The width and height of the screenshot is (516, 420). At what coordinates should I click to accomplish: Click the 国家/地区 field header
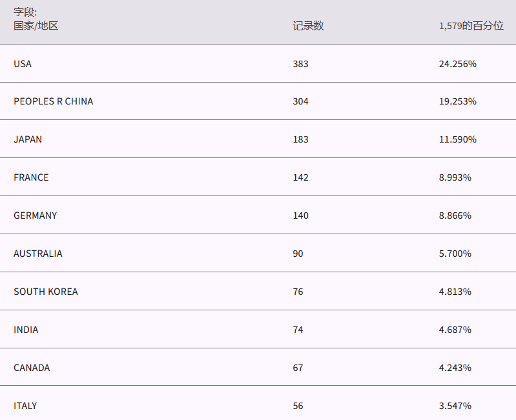pyautogui.click(x=36, y=26)
